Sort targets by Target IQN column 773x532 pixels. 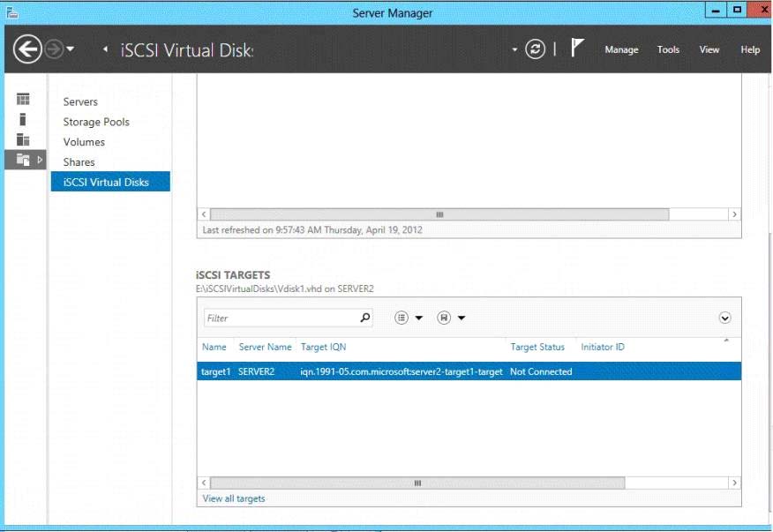pyautogui.click(x=323, y=347)
